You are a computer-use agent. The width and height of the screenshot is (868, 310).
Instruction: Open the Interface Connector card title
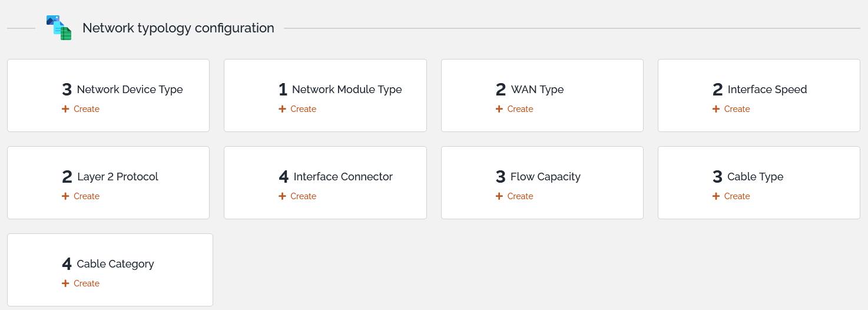(343, 177)
